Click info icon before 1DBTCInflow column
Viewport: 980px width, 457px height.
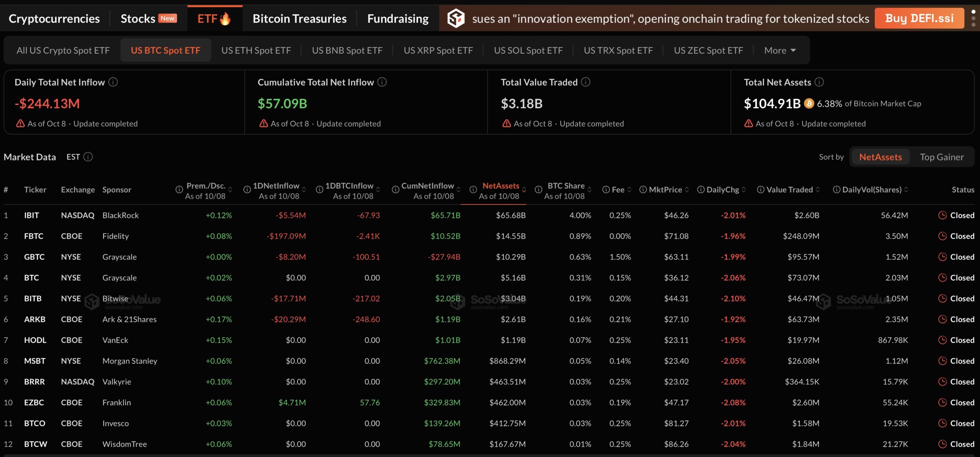(x=320, y=189)
